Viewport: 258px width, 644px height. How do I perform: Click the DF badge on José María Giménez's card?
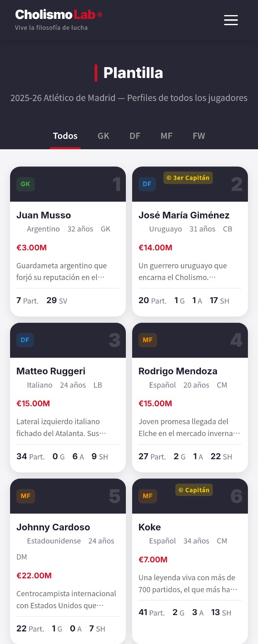pos(147,184)
